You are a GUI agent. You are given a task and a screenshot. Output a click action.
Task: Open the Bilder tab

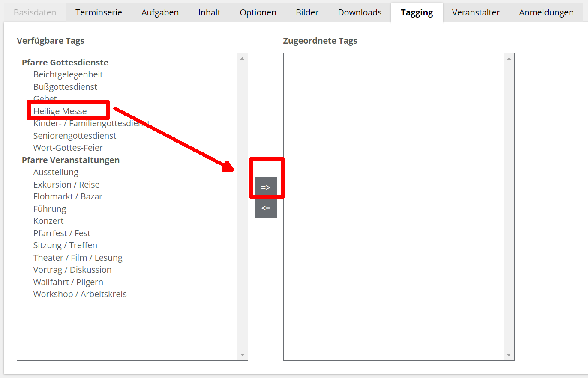pos(307,12)
